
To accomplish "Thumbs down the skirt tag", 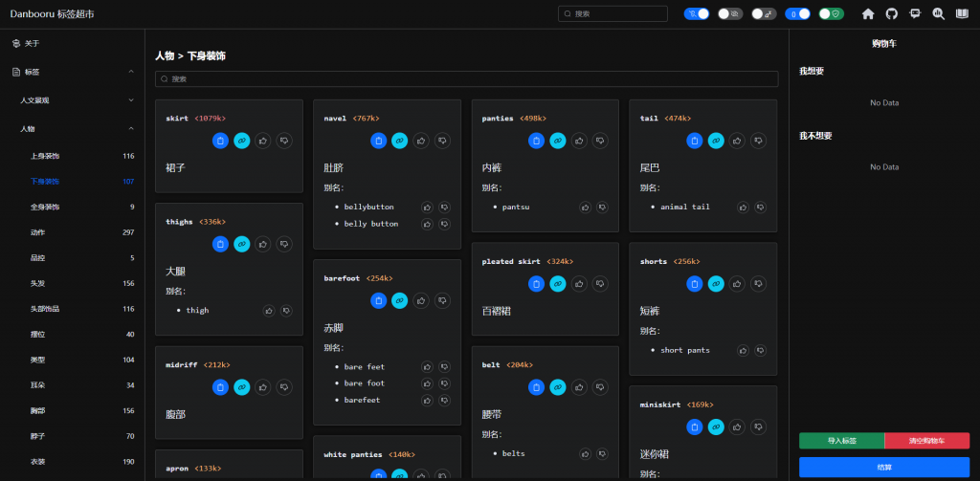I will tap(284, 141).
